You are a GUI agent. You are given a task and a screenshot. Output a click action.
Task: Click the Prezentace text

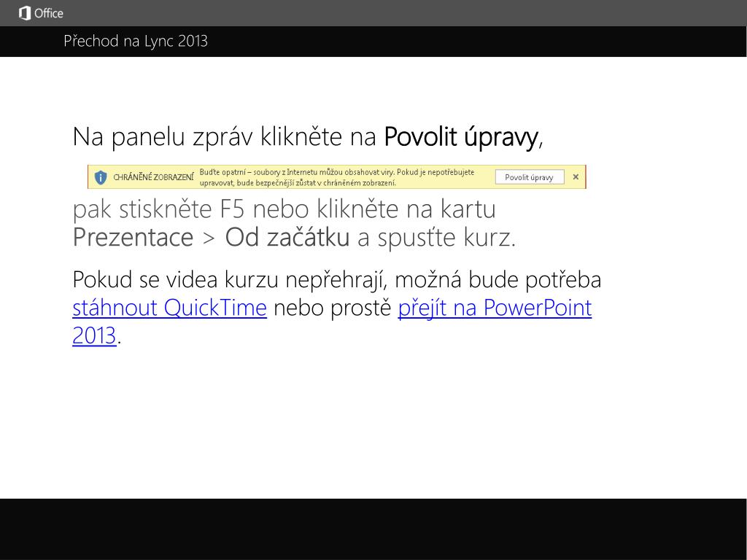(x=133, y=237)
